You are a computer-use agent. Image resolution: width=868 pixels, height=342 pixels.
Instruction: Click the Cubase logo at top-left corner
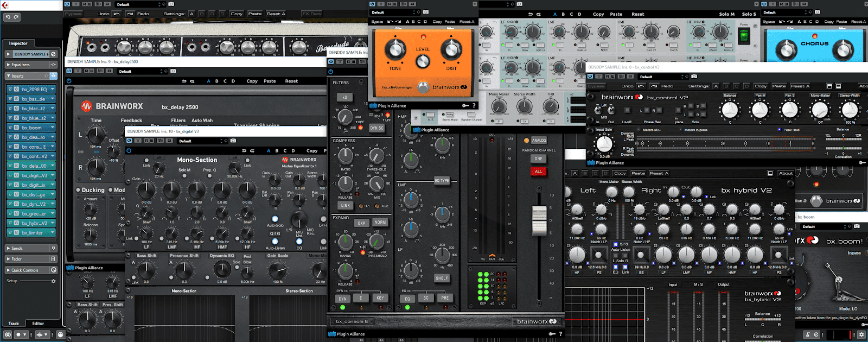coord(5,5)
